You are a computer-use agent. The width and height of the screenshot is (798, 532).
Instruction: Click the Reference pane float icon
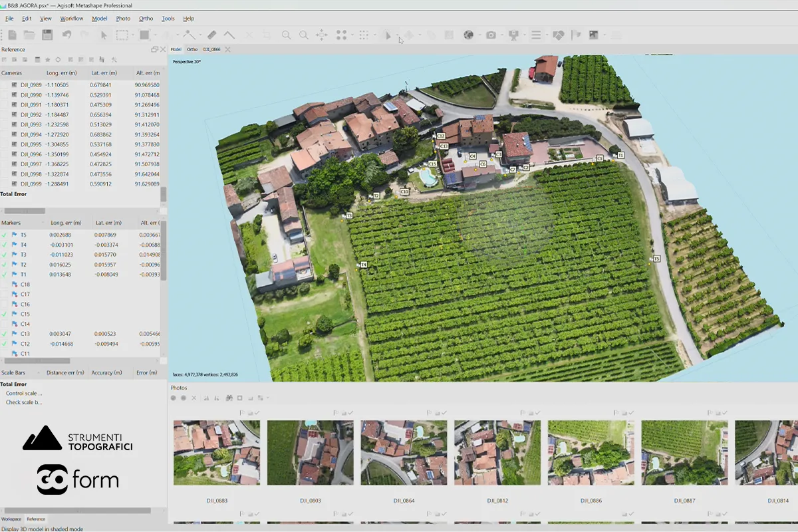[154, 49]
